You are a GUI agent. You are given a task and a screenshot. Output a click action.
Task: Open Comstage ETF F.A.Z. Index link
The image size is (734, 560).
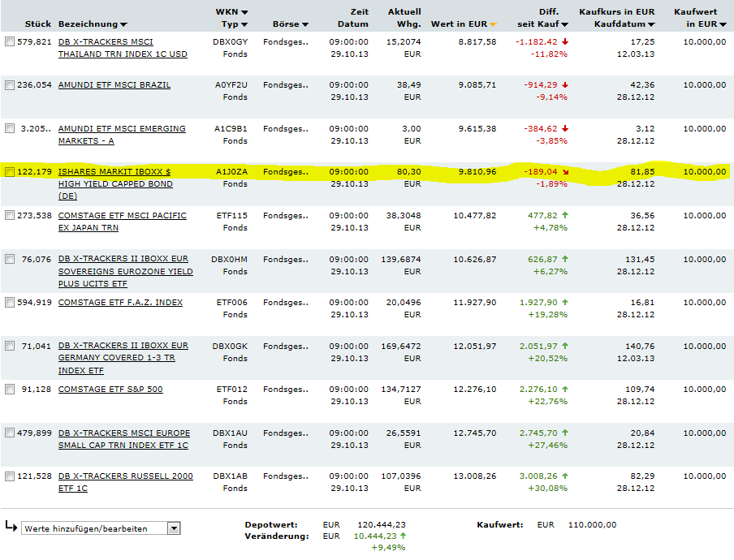click(120, 303)
